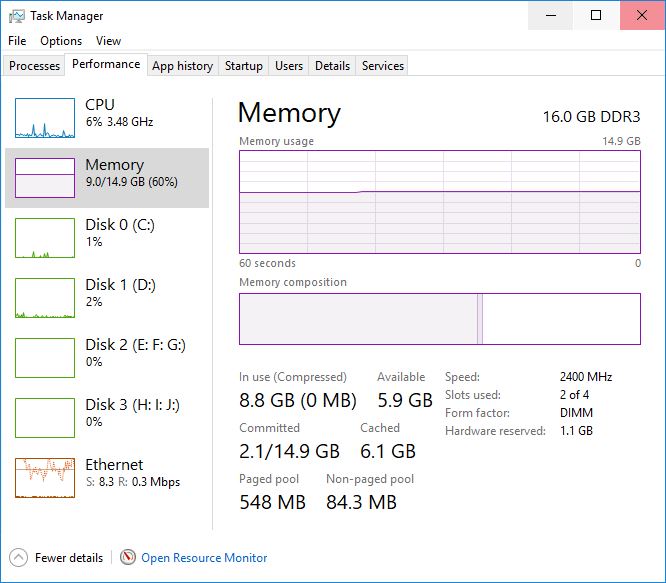Viewport: 666px width, 583px height.
Task: Switch to the Startup tab
Action: coord(244,66)
